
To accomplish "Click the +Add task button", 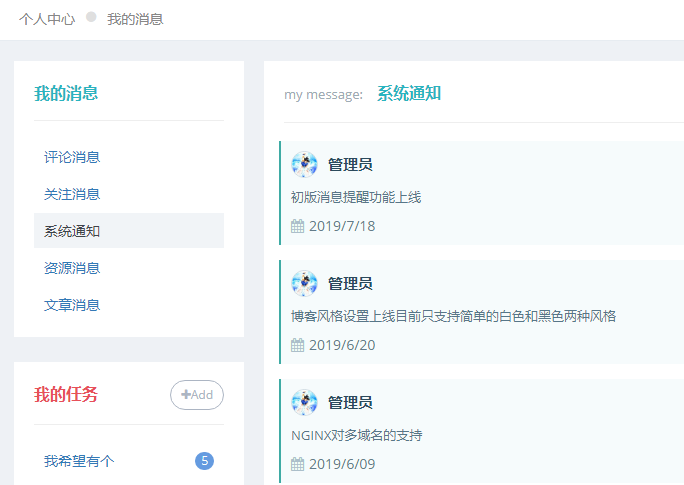I will 197,395.
